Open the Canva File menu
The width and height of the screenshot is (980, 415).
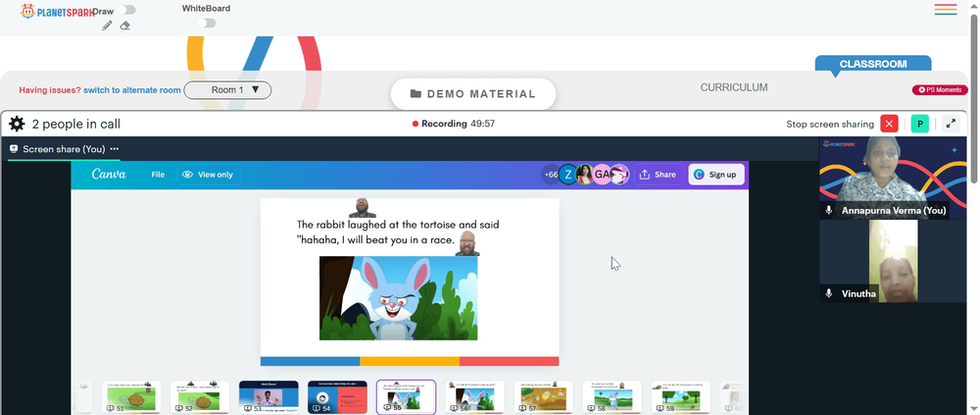pyautogui.click(x=158, y=175)
